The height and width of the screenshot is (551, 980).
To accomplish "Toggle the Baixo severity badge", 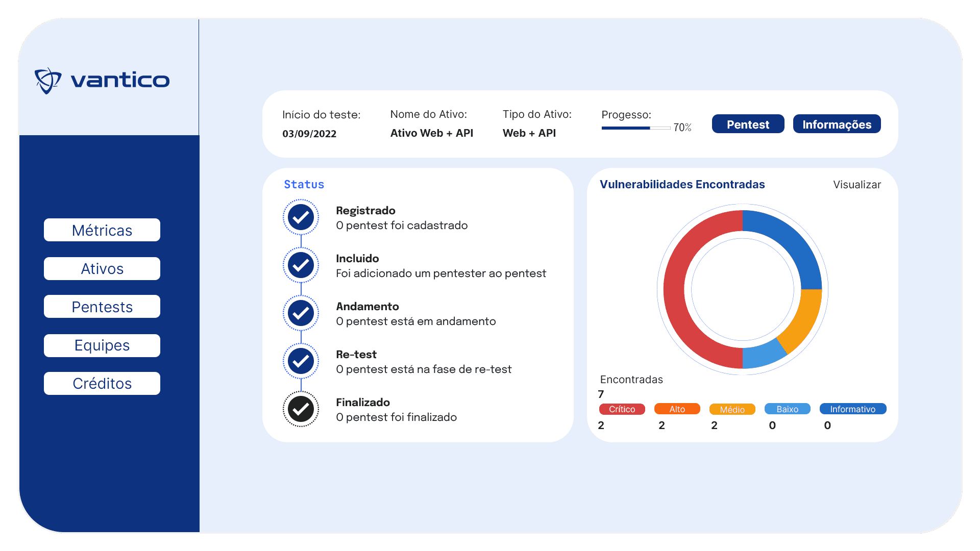I will pyautogui.click(x=787, y=409).
